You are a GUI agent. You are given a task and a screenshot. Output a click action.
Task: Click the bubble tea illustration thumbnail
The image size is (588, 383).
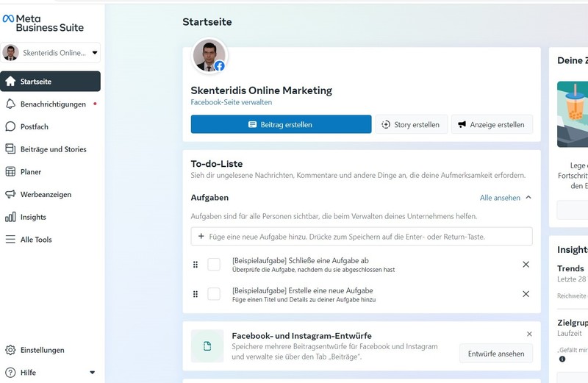573,114
